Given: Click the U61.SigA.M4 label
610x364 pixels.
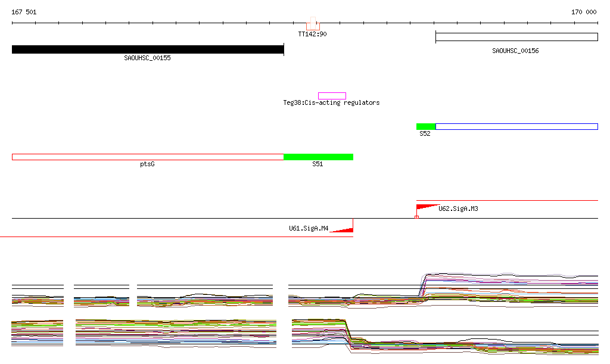Looking at the screenshot, I should (x=309, y=228).
